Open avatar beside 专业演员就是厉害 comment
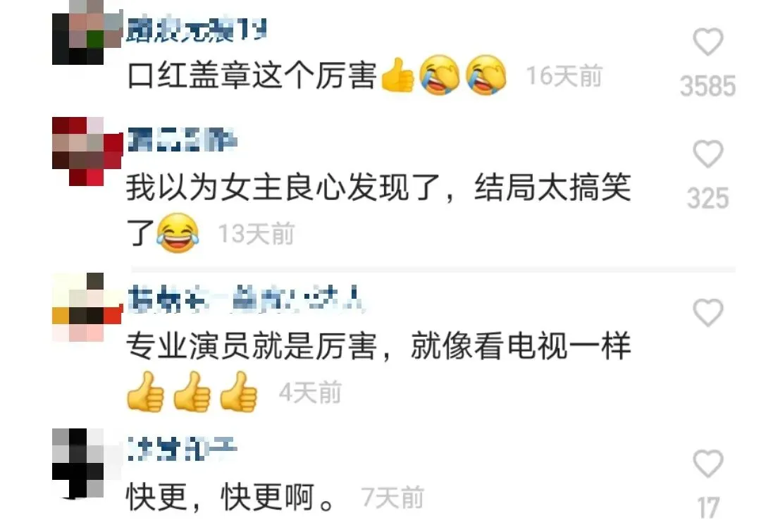761x532 pixels. (87, 307)
